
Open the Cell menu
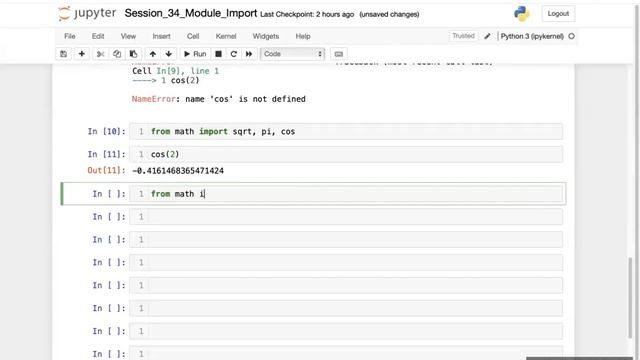click(x=193, y=36)
